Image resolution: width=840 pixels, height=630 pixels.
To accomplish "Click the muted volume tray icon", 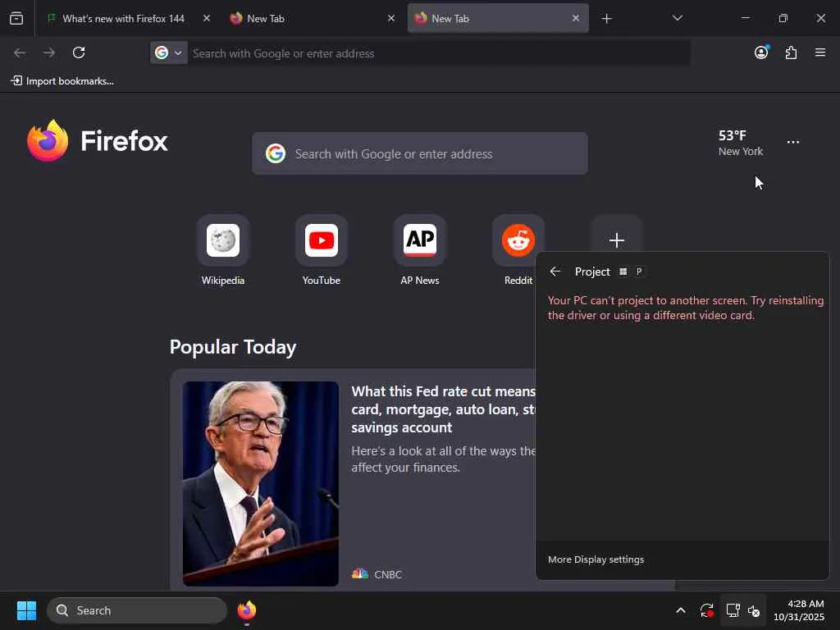I will pos(754,610).
